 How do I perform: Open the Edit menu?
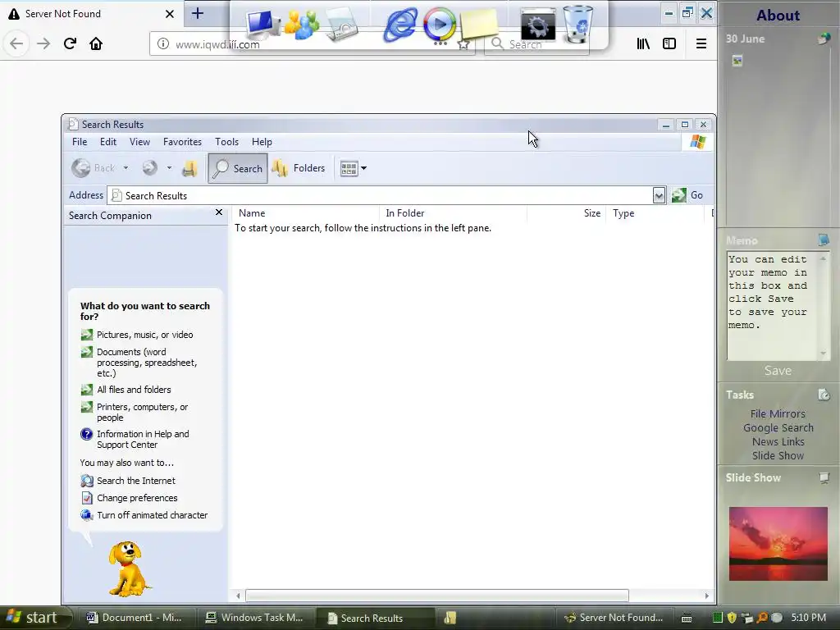click(107, 142)
